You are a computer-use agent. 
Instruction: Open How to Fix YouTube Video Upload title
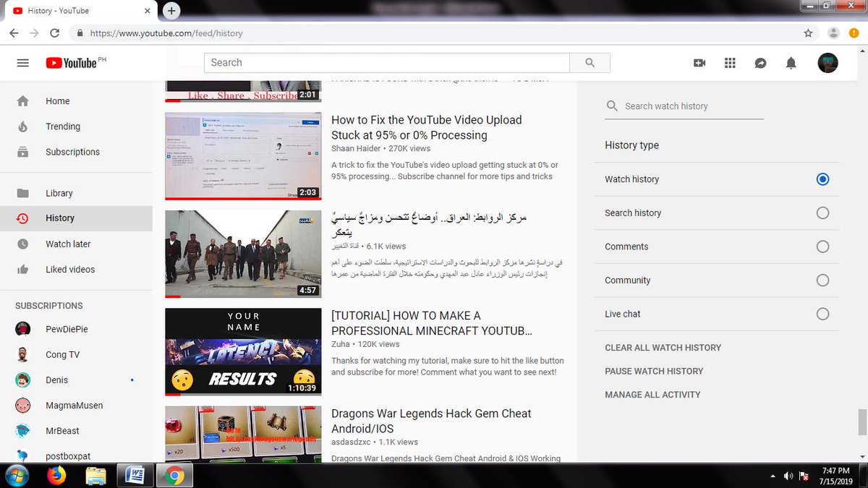426,127
